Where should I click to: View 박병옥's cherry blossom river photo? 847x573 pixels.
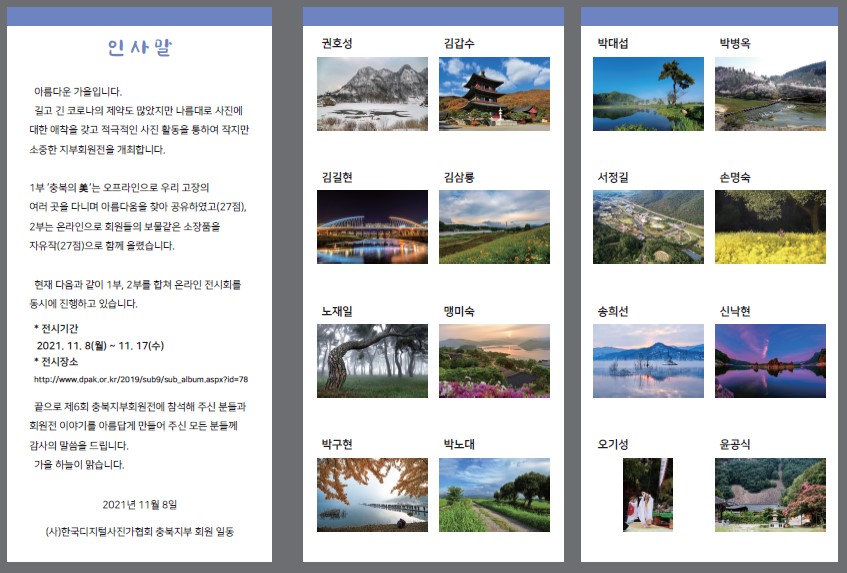click(770, 94)
